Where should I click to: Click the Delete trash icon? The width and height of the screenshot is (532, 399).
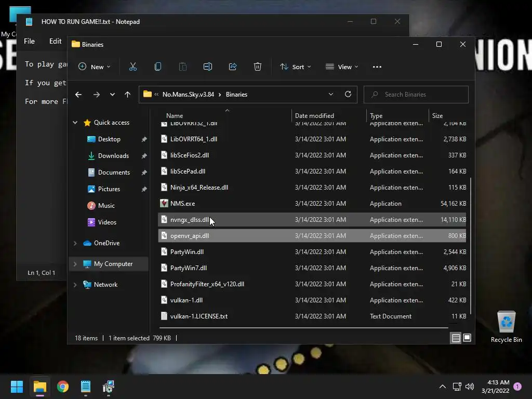coord(258,67)
